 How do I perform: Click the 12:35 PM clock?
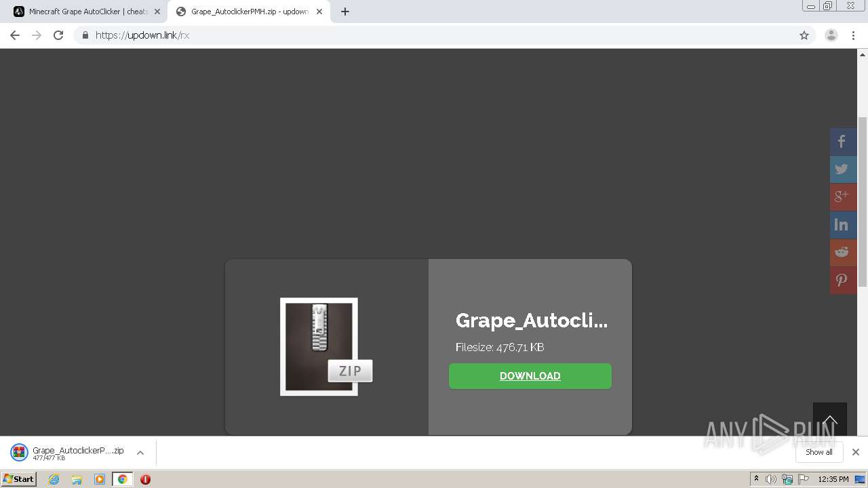[833, 479]
